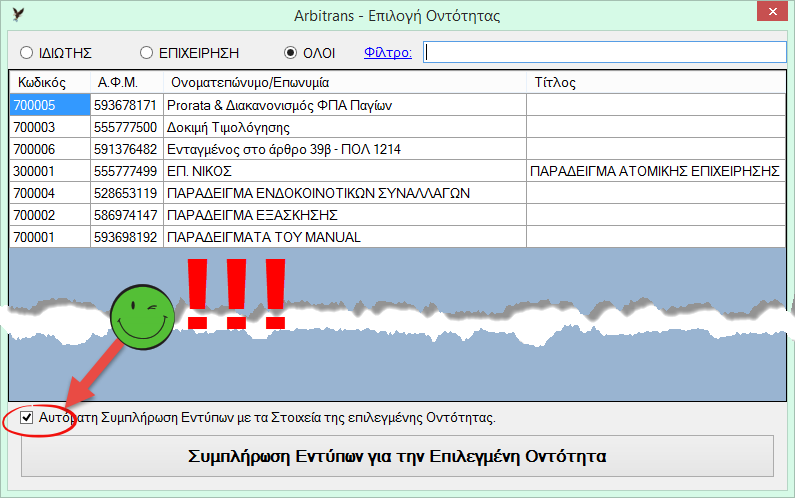The height and width of the screenshot is (498, 795).
Task: Sort by the Τίτλος column header
Action: (656, 82)
